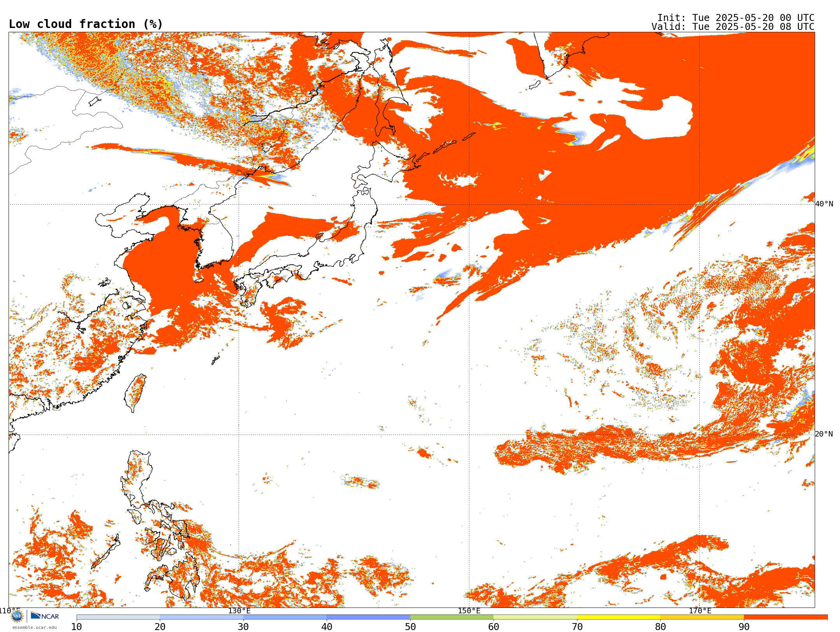
Task: Pick the light blue colorbar segment between 20 and 30
Action: tap(201, 617)
